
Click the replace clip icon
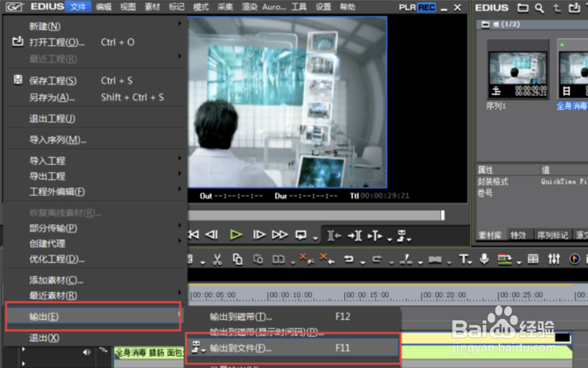pyautogui.click(x=278, y=260)
